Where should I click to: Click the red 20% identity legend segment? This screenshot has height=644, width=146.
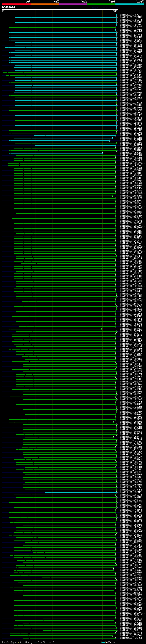(16, 4)
